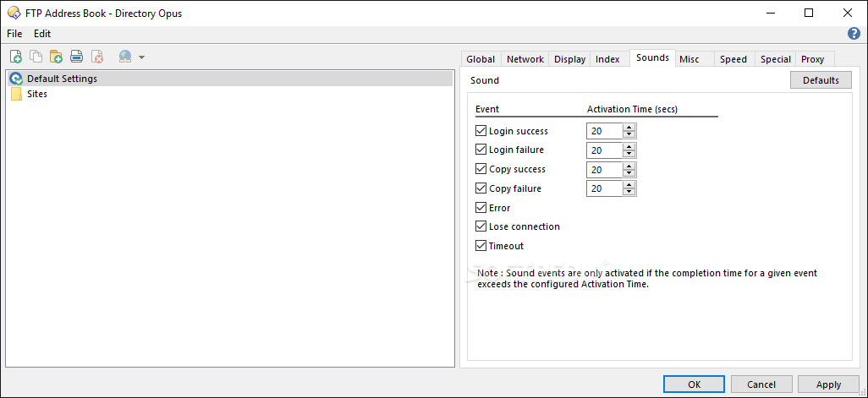
Task: Decrease Login success activation time with down arrow
Action: tap(629, 134)
